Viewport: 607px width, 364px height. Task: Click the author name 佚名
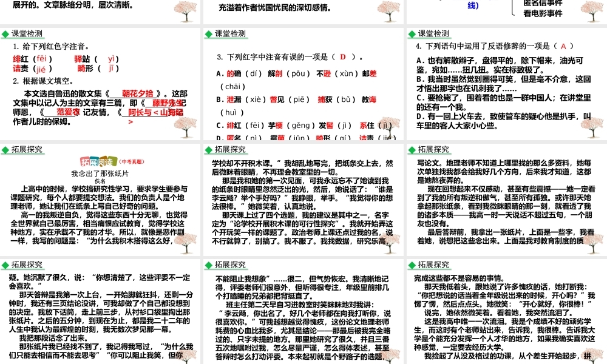[x=100, y=181]
